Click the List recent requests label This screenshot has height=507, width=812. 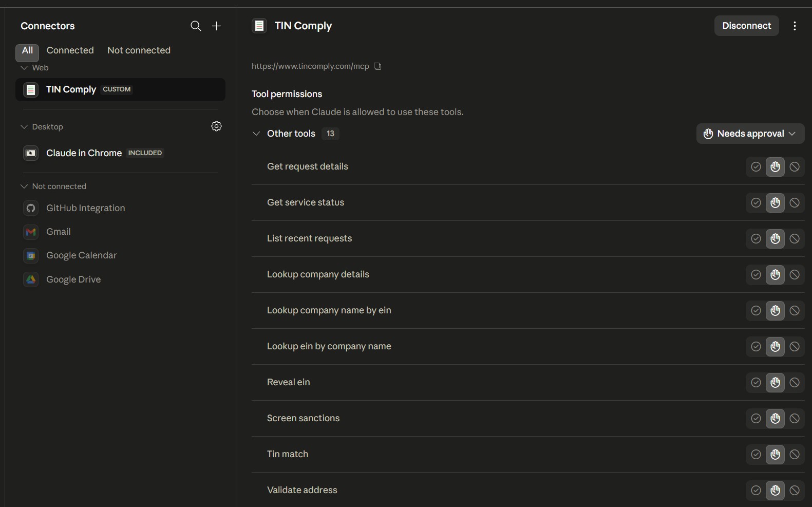(x=309, y=238)
